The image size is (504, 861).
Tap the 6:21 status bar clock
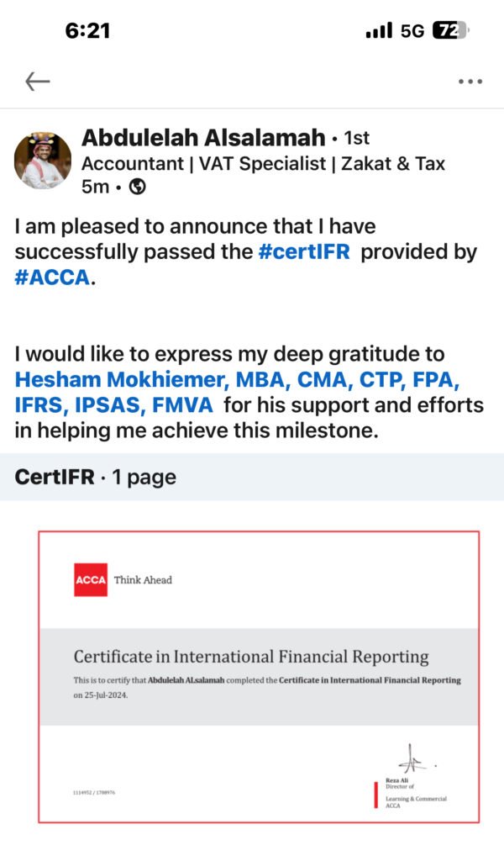pyautogui.click(x=87, y=31)
